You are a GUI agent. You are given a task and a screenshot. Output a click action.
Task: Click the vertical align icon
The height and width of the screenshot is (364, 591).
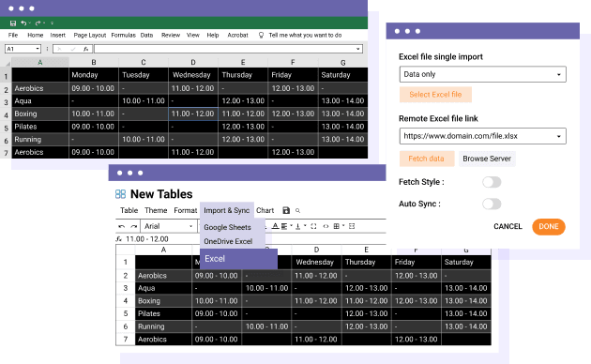(x=297, y=226)
